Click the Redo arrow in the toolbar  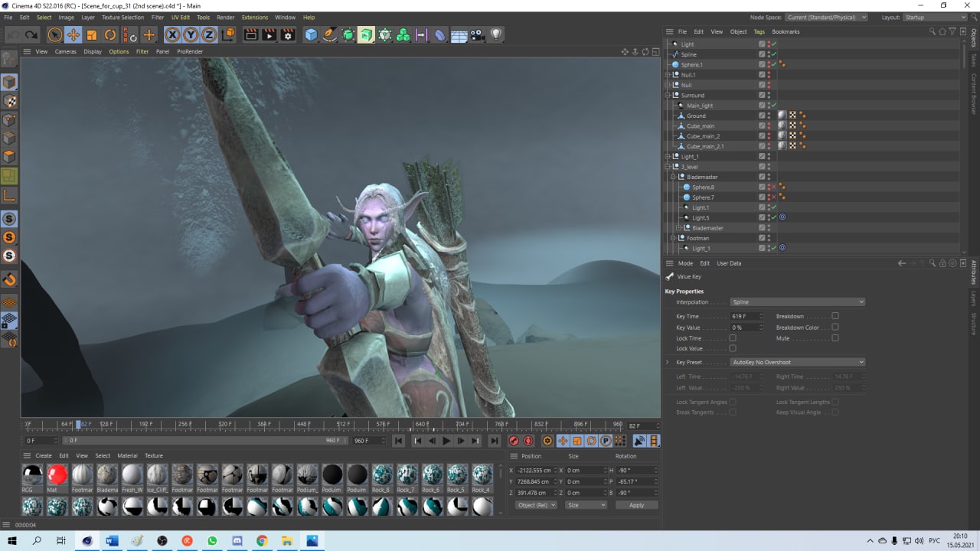point(31,34)
